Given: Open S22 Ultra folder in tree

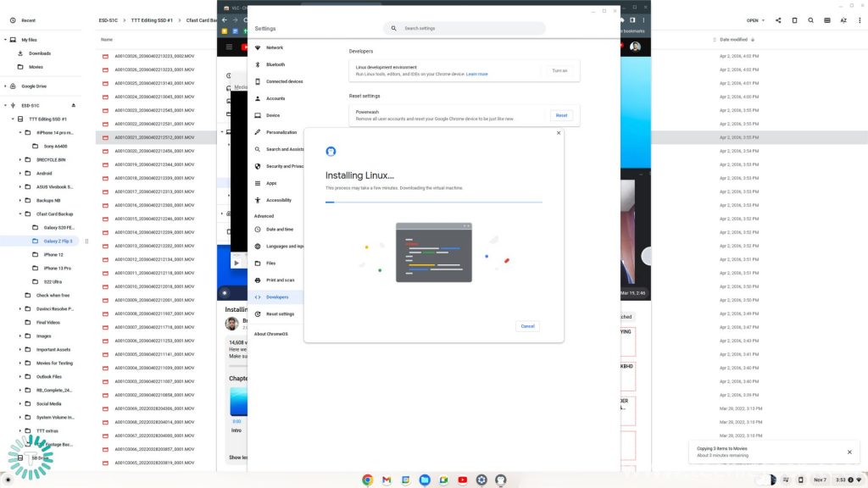Looking at the screenshot, I should [53, 281].
